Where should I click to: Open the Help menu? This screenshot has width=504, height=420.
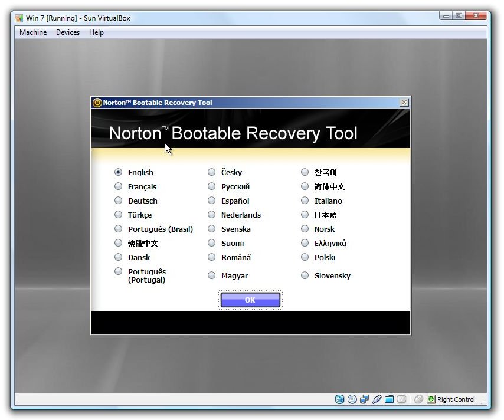click(x=96, y=32)
